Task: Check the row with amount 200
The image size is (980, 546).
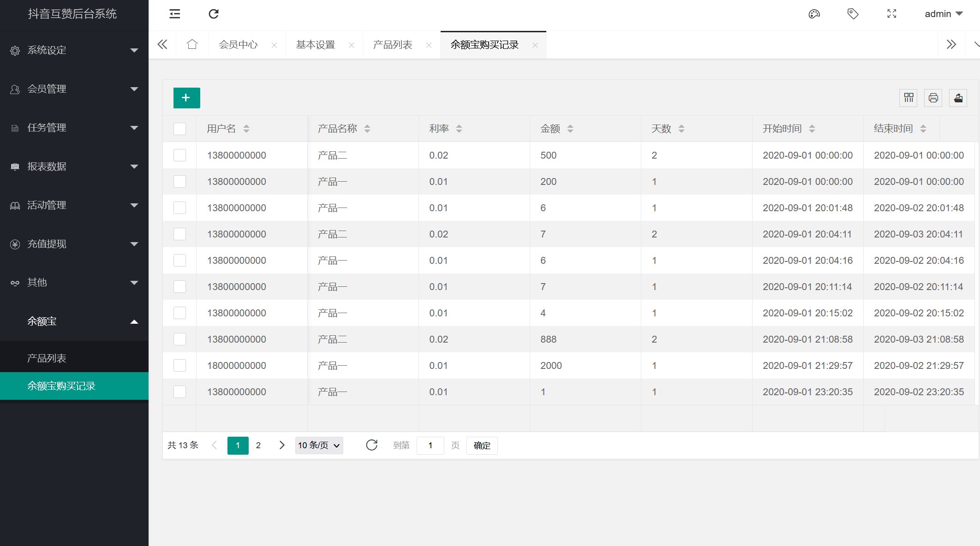Action: pos(179,181)
